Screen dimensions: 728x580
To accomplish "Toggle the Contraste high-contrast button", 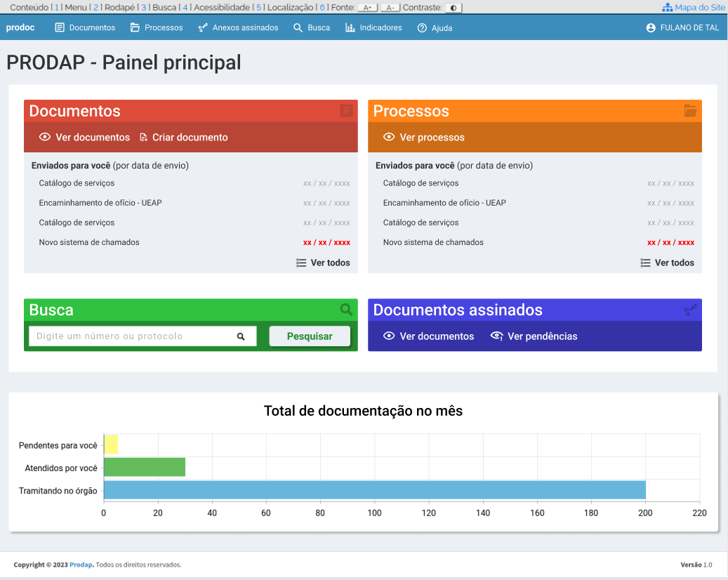I will coord(453,8).
